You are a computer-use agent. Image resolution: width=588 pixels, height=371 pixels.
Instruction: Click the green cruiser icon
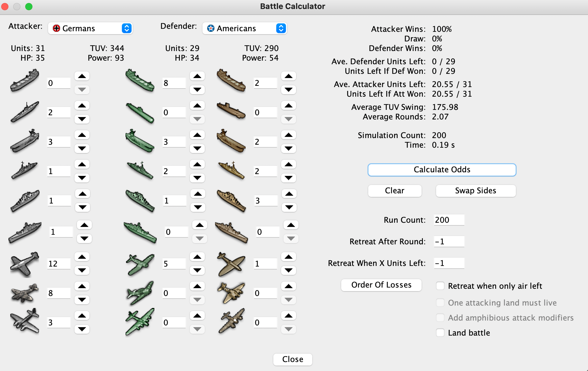140,201
